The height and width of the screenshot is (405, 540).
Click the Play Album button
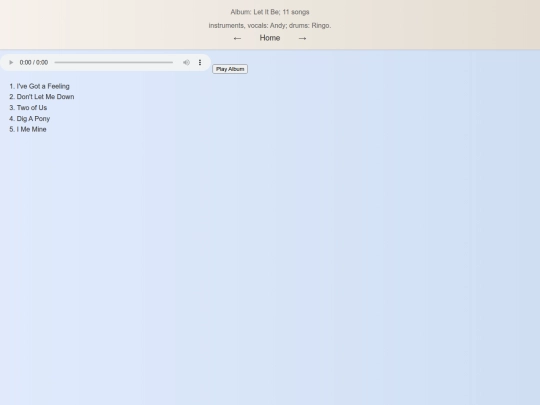(230, 69)
